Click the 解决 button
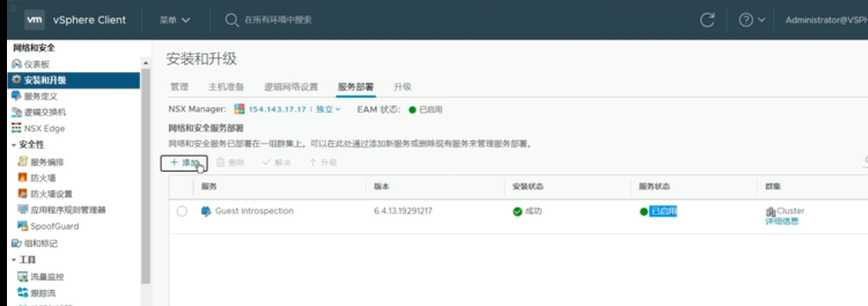Image resolution: width=868 pixels, height=306 pixels. (x=276, y=162)
